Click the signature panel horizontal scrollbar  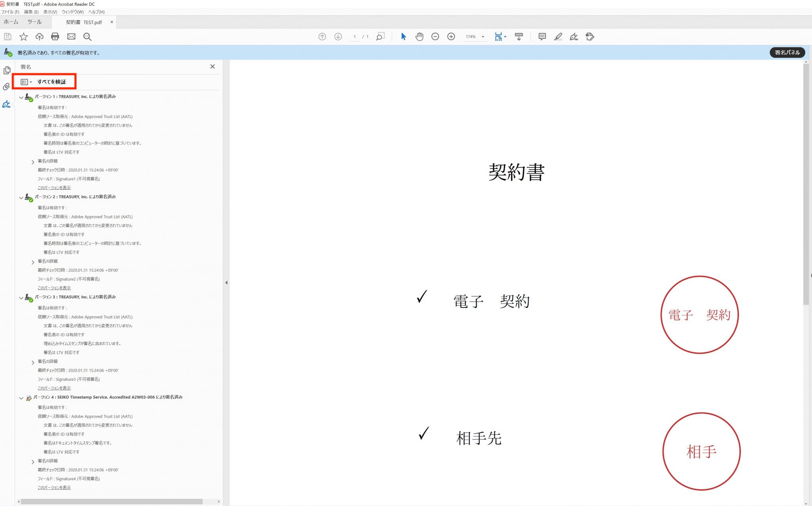pos(112,501)
